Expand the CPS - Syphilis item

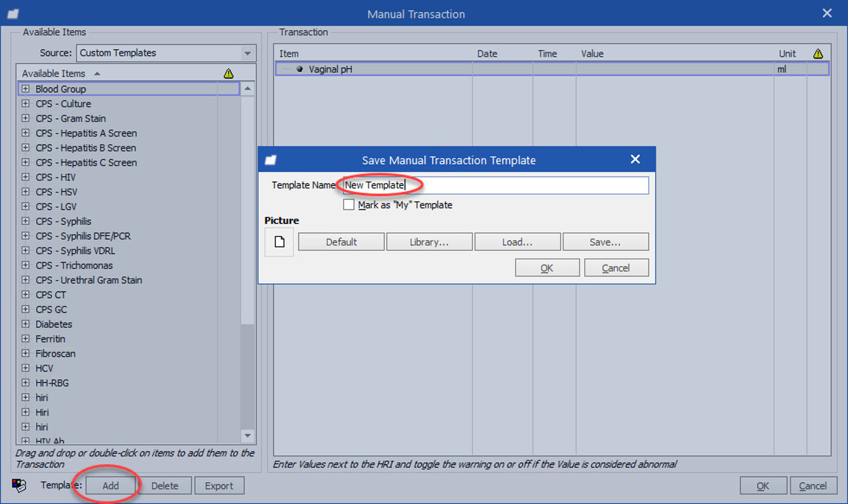tap(25, 221)
